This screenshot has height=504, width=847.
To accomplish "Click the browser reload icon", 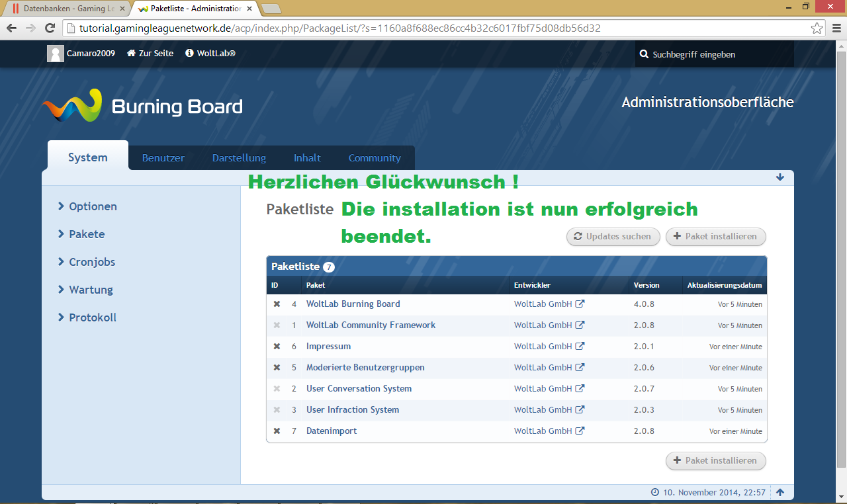I will pyautogui.click(x=50, y=28).
